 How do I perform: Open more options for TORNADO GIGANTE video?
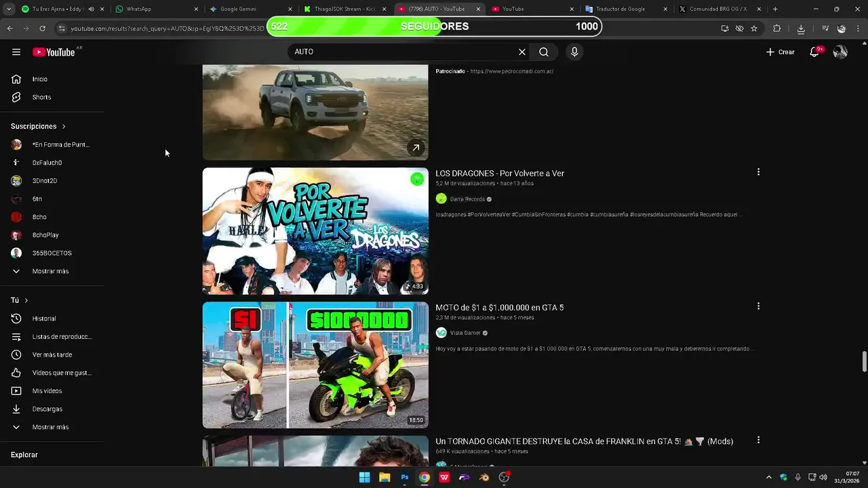pos(758,441)
